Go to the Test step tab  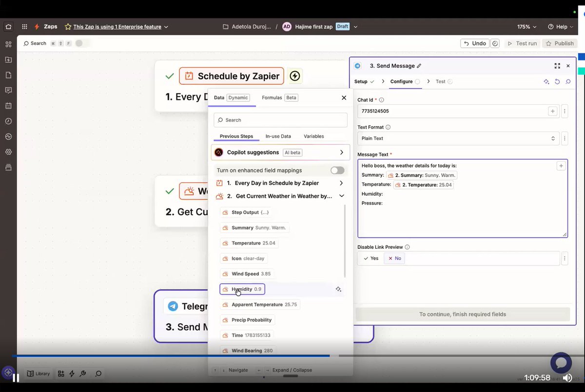[444, 81]
